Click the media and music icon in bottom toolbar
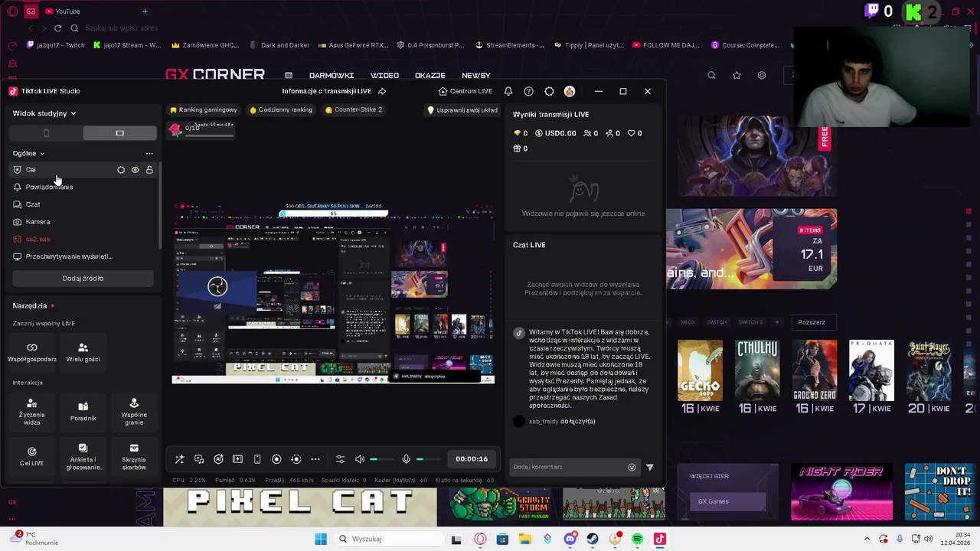Image resolution: width=980 pixels, height=551 pixels. point(199,459)
